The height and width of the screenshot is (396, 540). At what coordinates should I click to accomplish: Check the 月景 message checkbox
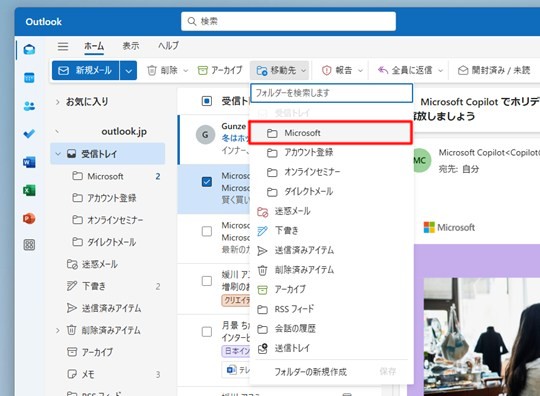(207, 332)
